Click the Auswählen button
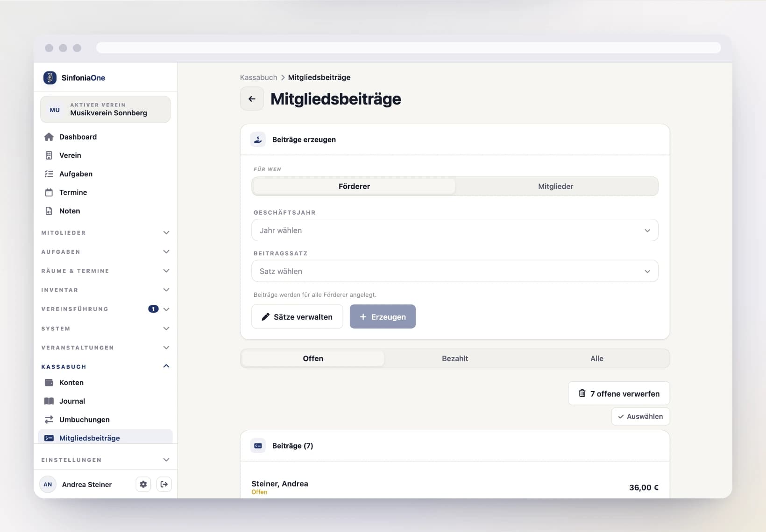Image resolution: width=766 pixels, height=532 pixels. tap(640, 417)
